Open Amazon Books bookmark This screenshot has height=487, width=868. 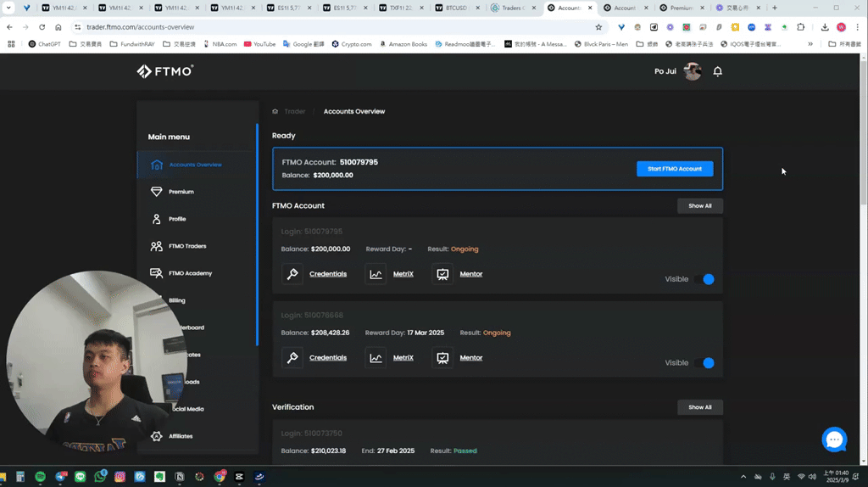403,44
